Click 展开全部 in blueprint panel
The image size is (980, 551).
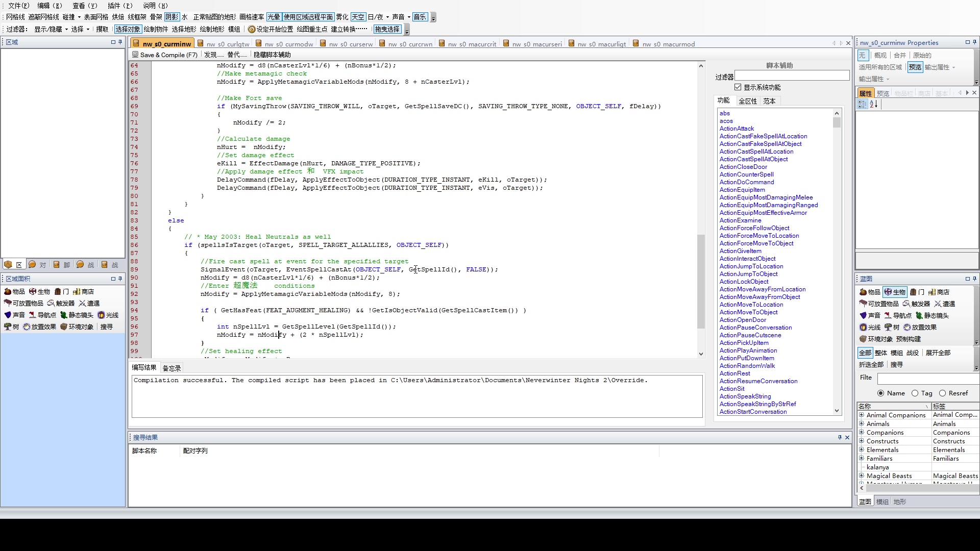click(x=938, y=353)
